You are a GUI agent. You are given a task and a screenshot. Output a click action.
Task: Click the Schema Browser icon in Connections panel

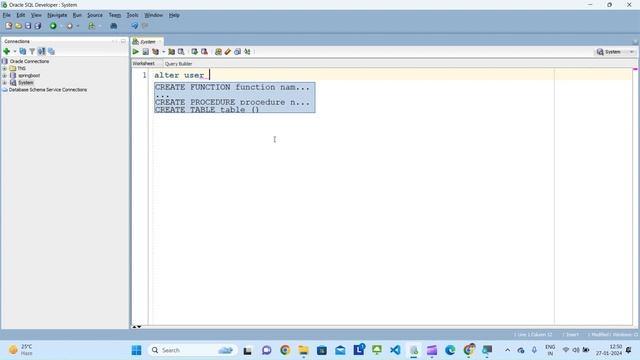41,51
